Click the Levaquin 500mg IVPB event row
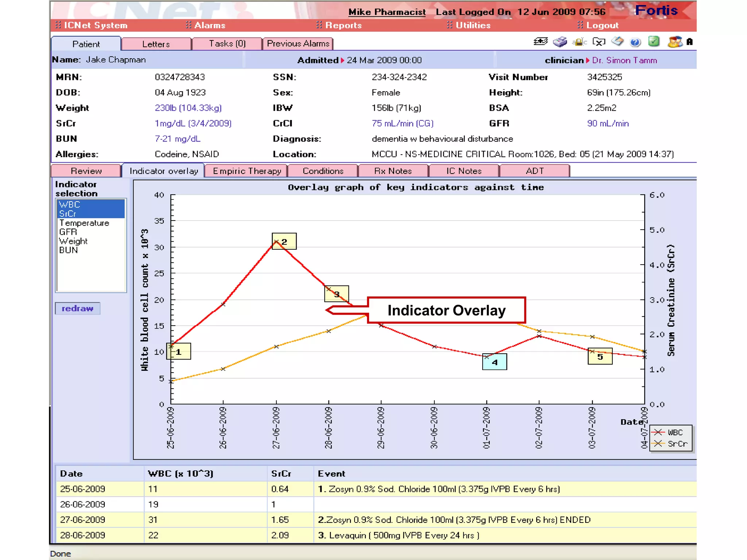Viewport: 747px width, 560px height. (x=505, y=535)
